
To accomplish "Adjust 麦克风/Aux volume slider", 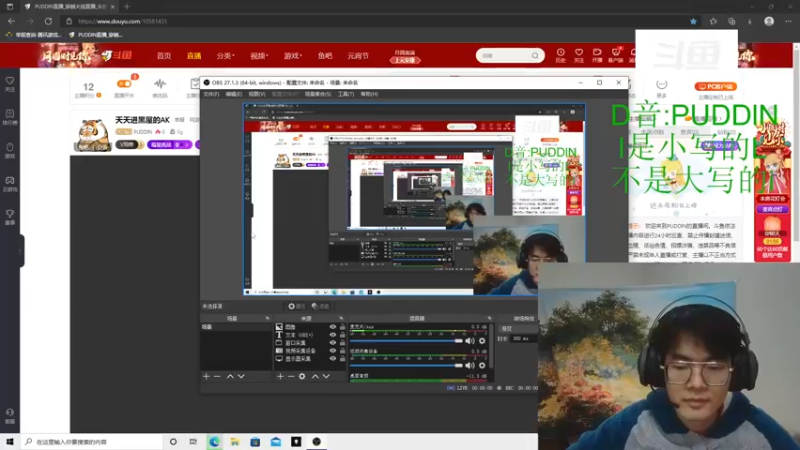I will 406,341.
